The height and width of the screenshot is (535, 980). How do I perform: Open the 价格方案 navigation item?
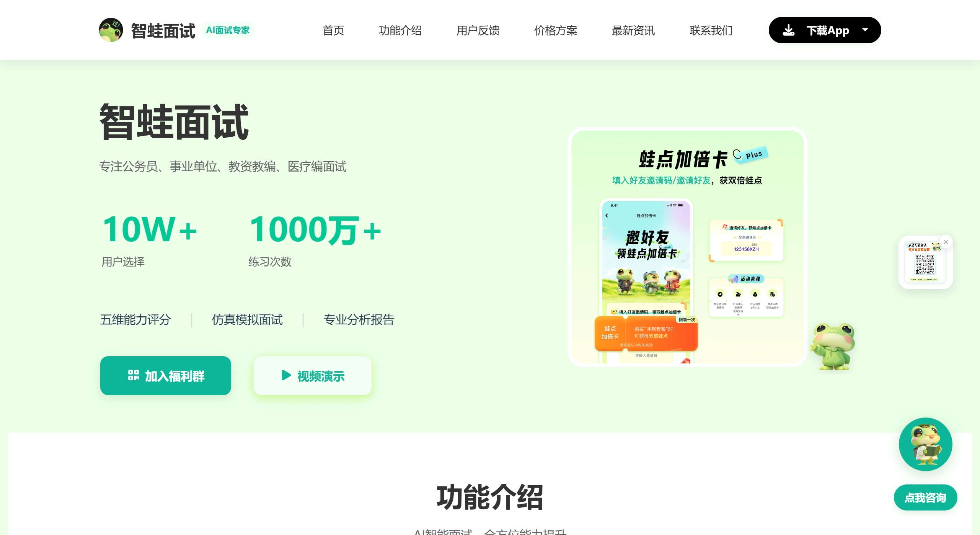556,31
